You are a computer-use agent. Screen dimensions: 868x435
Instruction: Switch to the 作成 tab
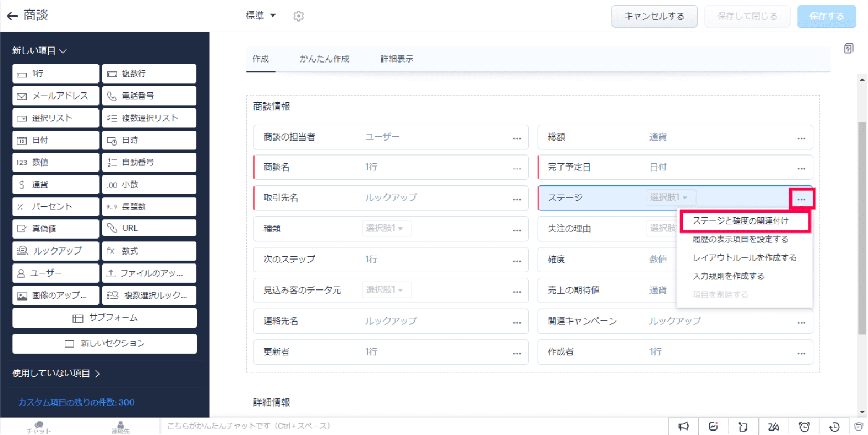261,59
